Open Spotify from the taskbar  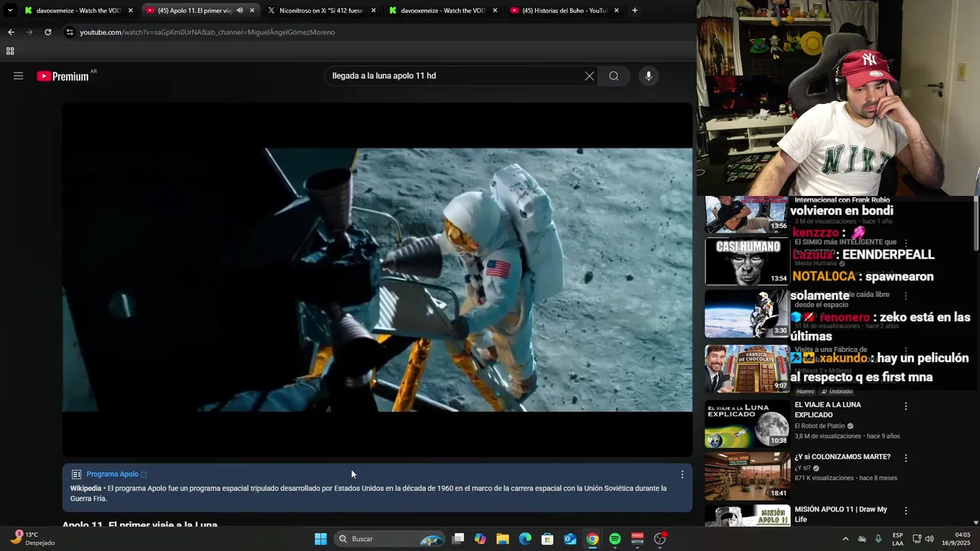pos(615,539)
